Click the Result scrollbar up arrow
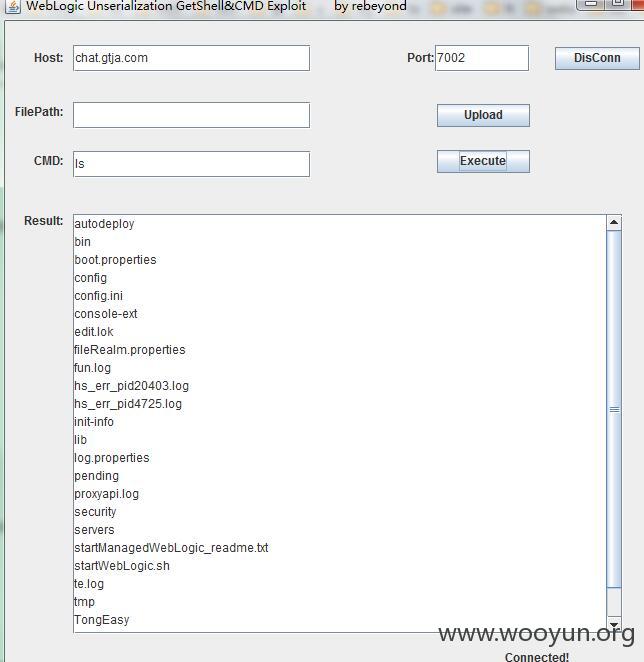This screenshot has width=644, height=662. 614,222
